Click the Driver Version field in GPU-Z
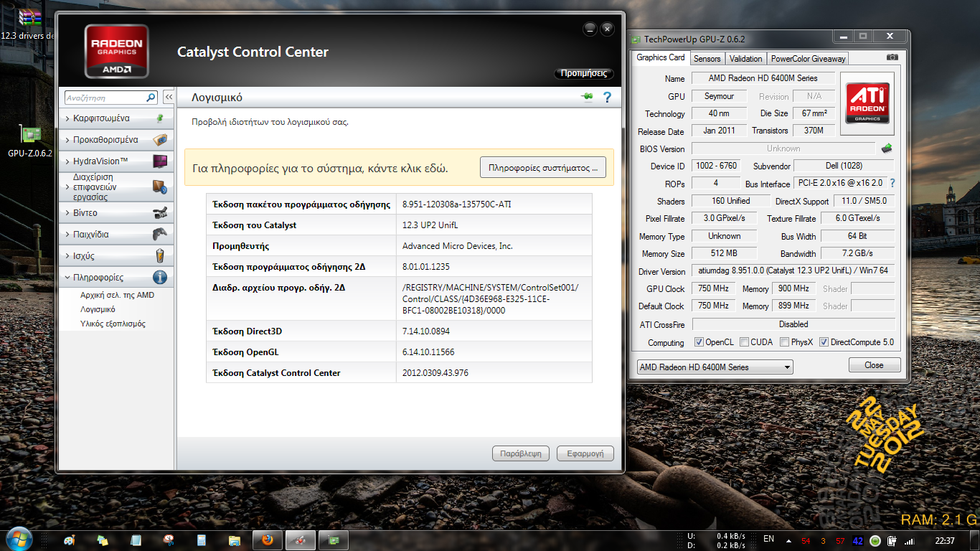Image resolution: width=980 pixels, height=551 pixels. tap(793, 271)
